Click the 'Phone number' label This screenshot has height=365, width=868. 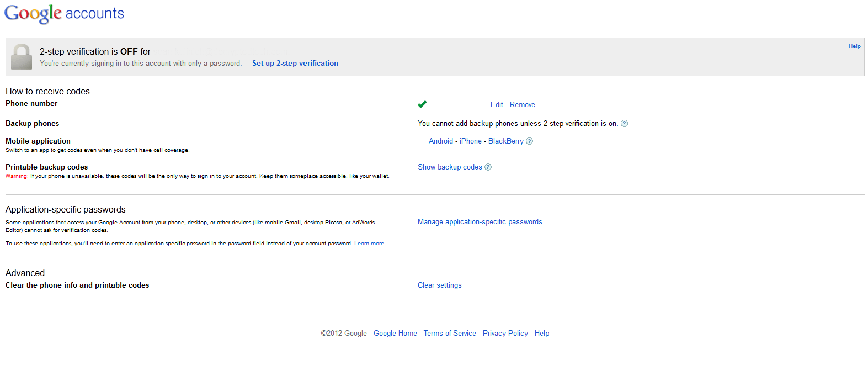(x=31, y=104)
